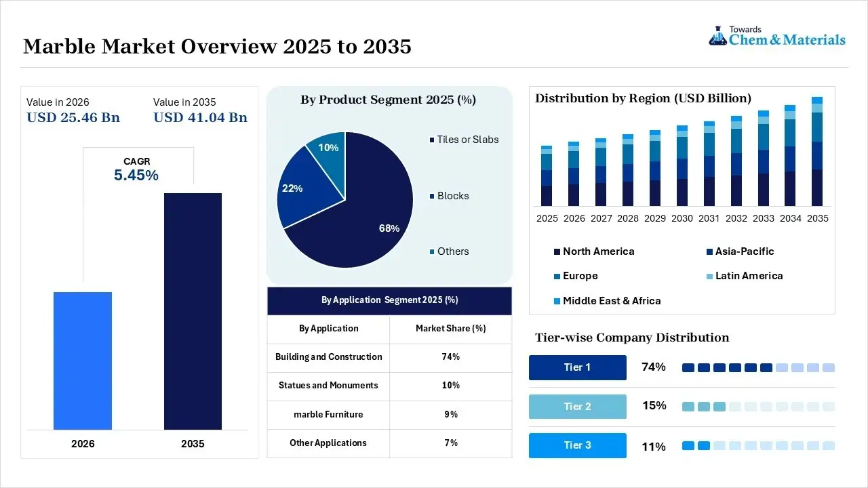Select the "Statues and Monuments" table cell
The height and width of the screenshot is (488, 868).
pyautogui.click(x=329, y=386)
